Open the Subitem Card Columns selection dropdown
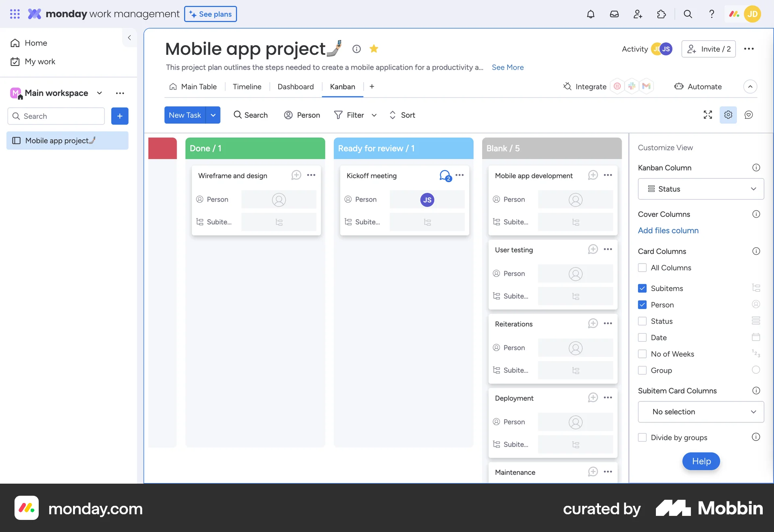The image size is (774, 532). pos(700,412)
